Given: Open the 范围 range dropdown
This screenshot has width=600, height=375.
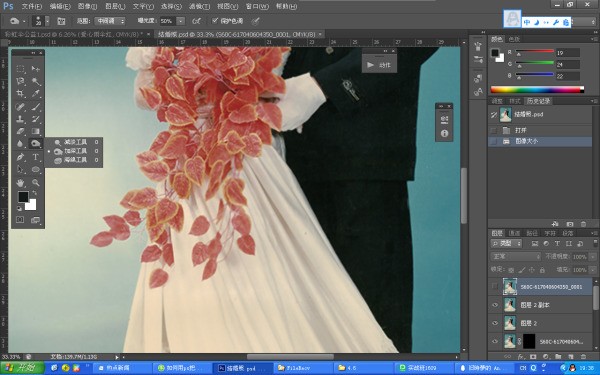Looking at the screenshot, I should tap(110, 21).
